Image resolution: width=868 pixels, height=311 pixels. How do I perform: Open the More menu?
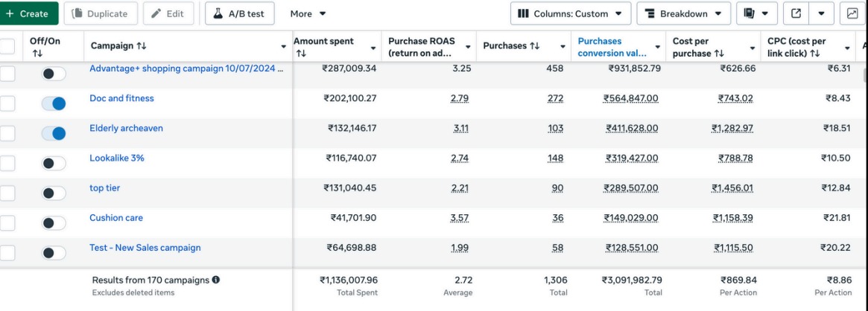308,13
